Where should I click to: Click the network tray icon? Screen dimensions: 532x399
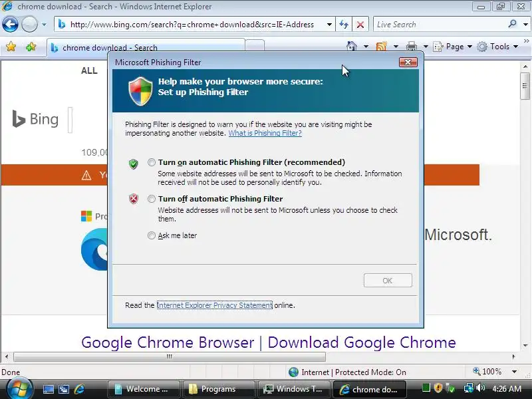point(468,388)
